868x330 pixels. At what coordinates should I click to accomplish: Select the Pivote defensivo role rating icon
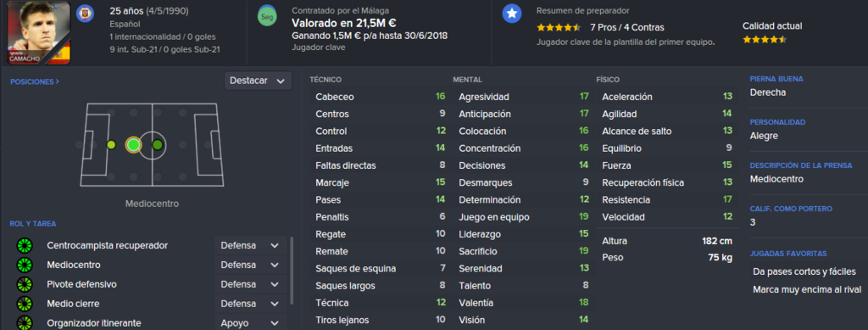25,284
